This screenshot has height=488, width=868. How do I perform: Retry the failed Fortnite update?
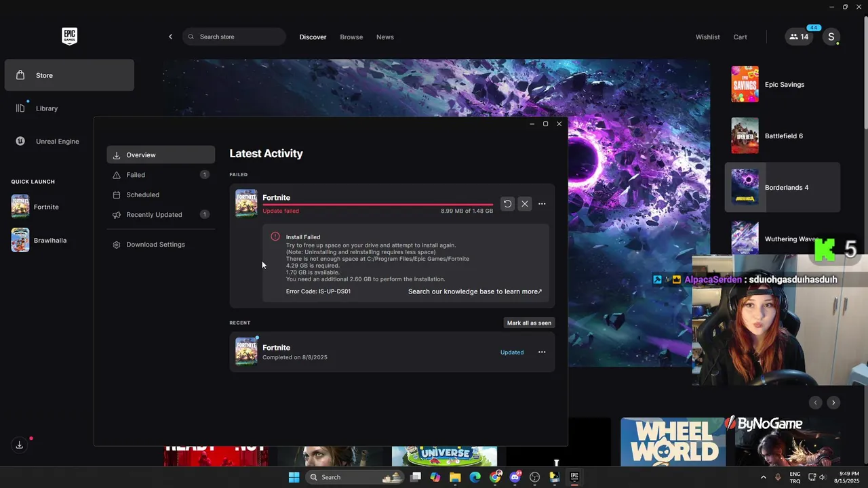pyautogui.click(x=507, y=203)
